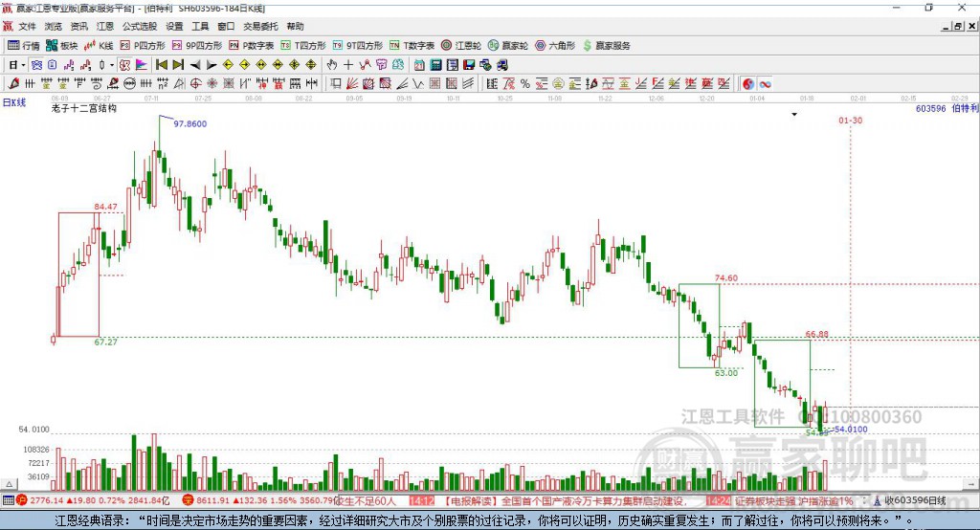Click the 收603596日线 status entry
Image resolution: width=980 pixels, height=530 pixels.
(910, 500)
